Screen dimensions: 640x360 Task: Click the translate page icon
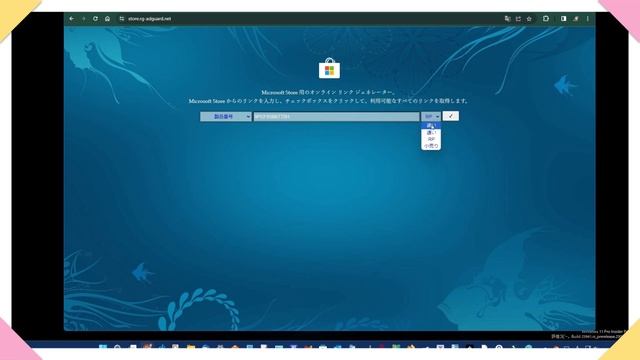point(507,19)
